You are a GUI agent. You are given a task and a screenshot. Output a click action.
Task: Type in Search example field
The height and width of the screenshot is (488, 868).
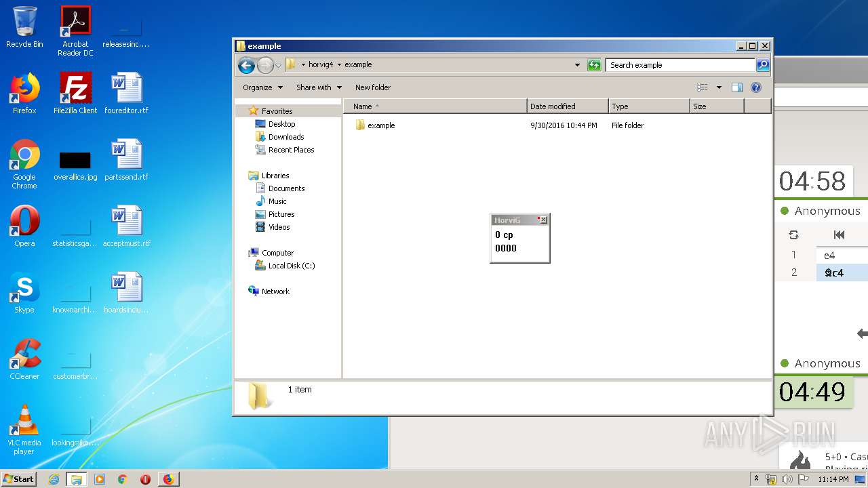point(680,65)
